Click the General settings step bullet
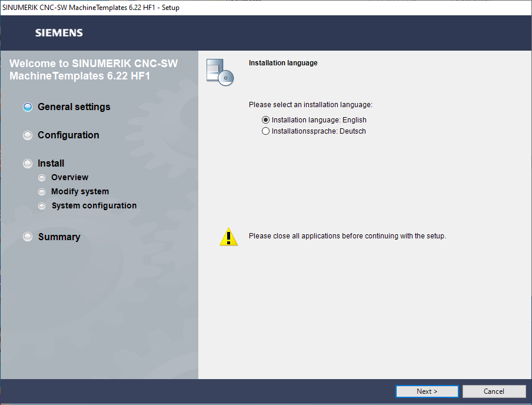 pos(28,107)
